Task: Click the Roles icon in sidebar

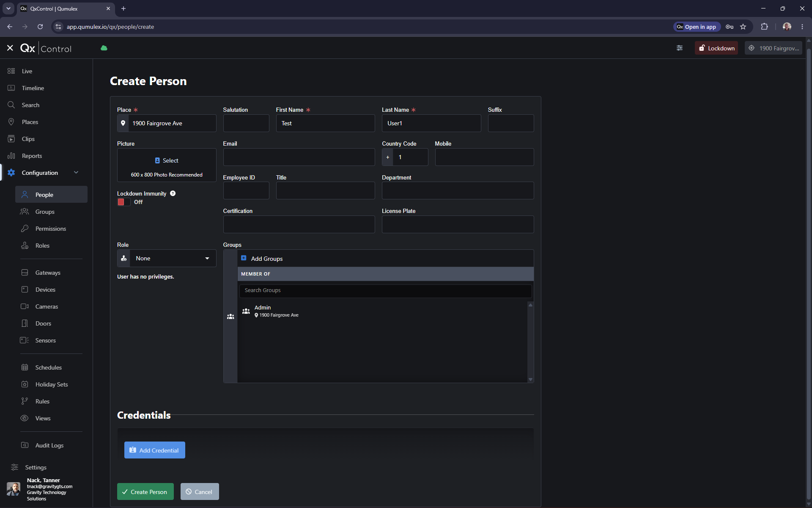Action: (25, 246)
